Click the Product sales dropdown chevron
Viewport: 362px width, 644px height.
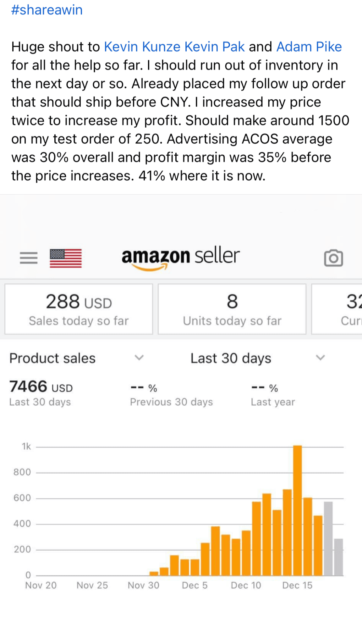coord(139,358)
